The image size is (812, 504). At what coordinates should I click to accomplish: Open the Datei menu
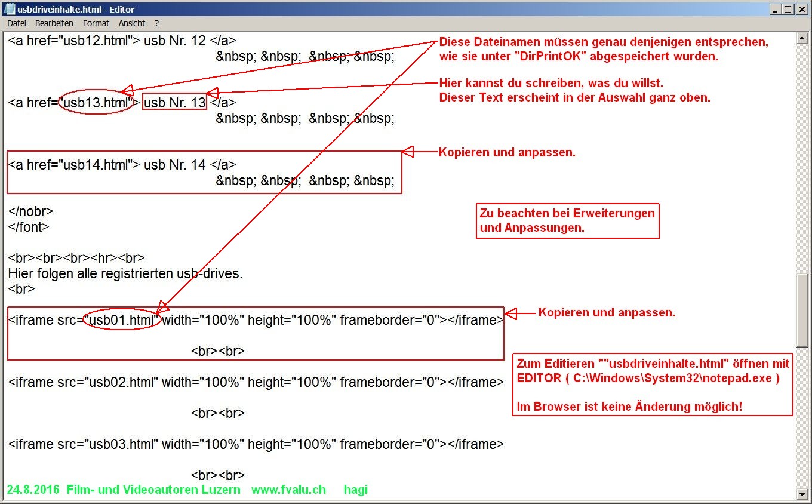click(17, 23)
